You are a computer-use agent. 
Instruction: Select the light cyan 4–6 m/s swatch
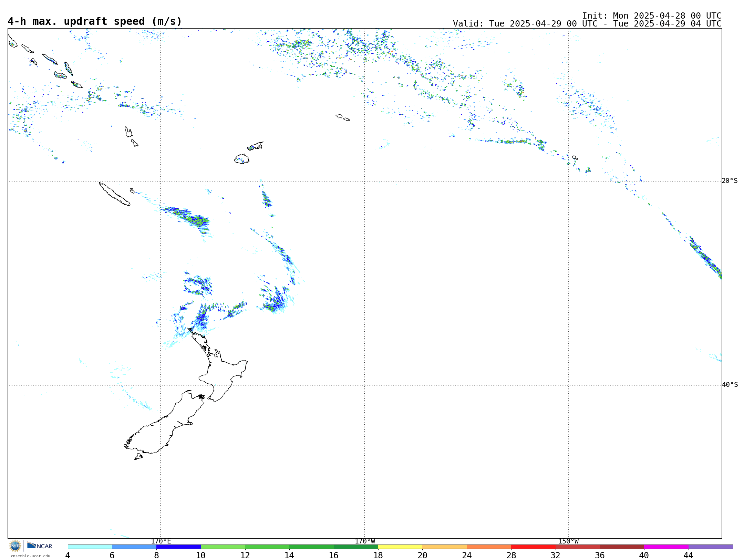tap(90, 547)
